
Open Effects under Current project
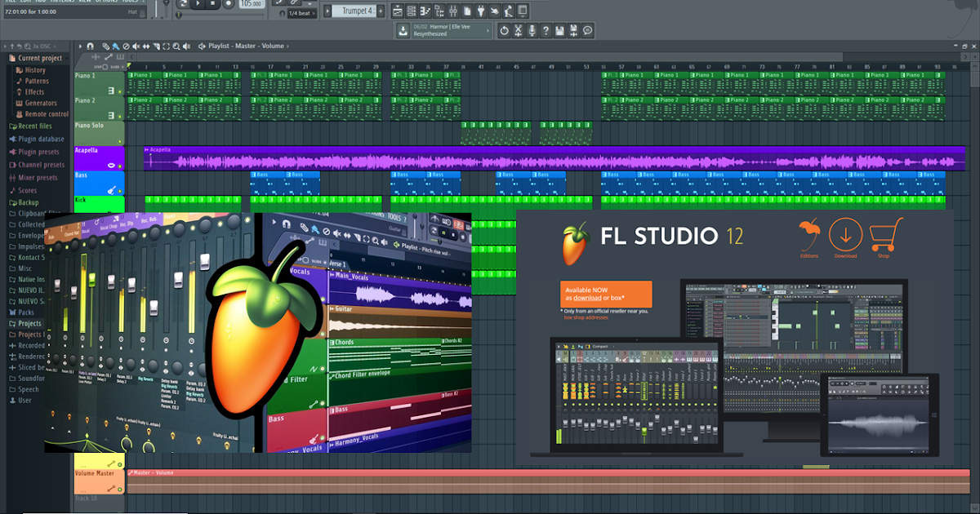[31, 92]
